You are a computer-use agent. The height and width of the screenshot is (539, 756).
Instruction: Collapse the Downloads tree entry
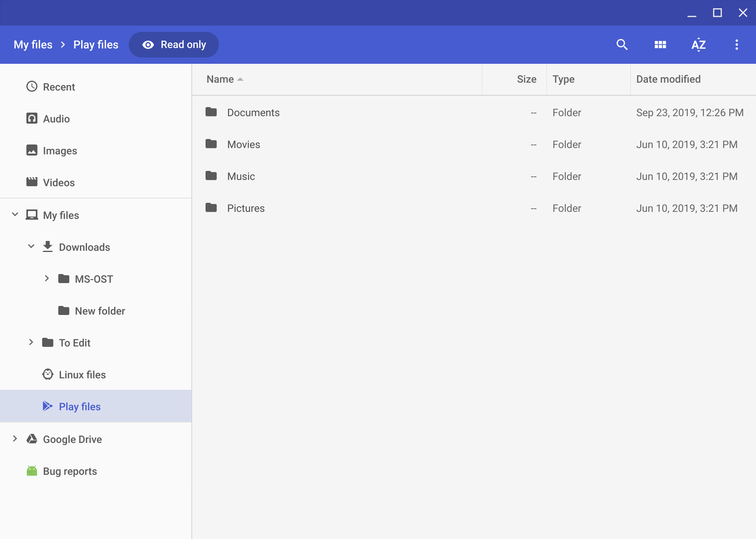pos(31,246)
